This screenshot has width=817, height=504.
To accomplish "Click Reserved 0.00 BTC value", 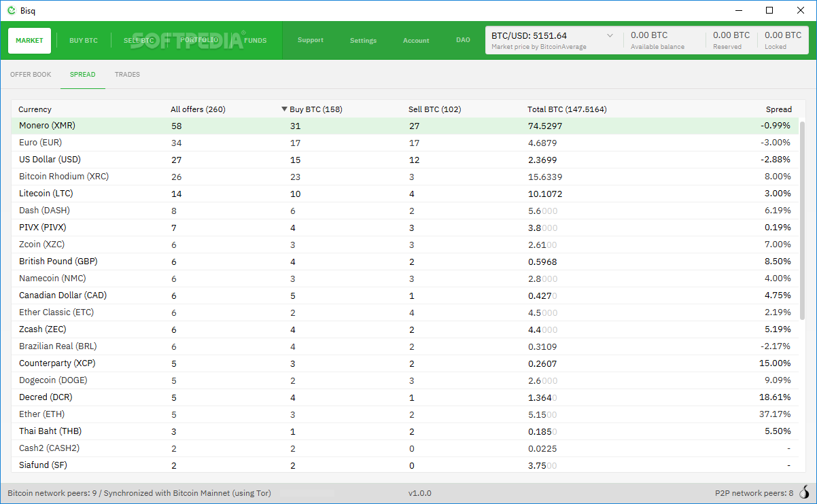I will tap(731, 35).
